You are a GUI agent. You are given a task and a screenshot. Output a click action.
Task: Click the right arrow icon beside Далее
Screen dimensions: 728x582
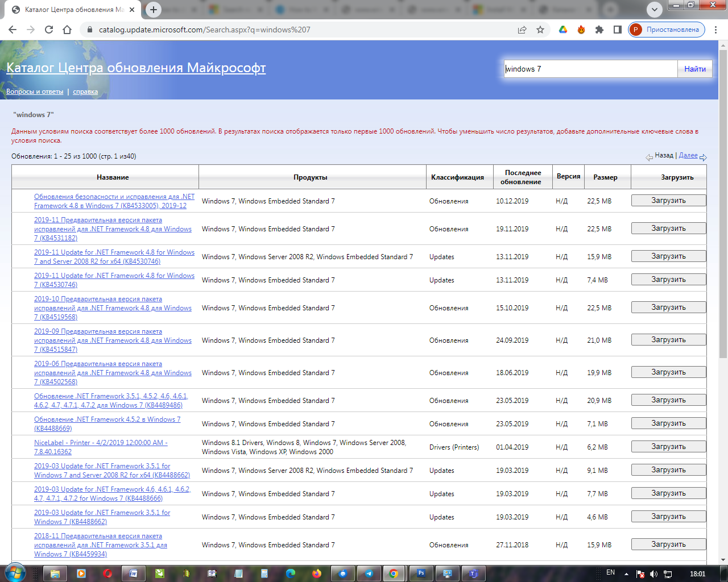(703, 157)
